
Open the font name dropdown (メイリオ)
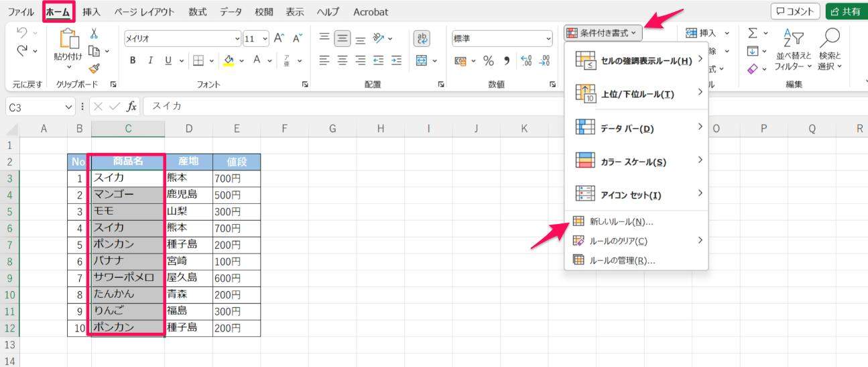click(x=237, y=39)
